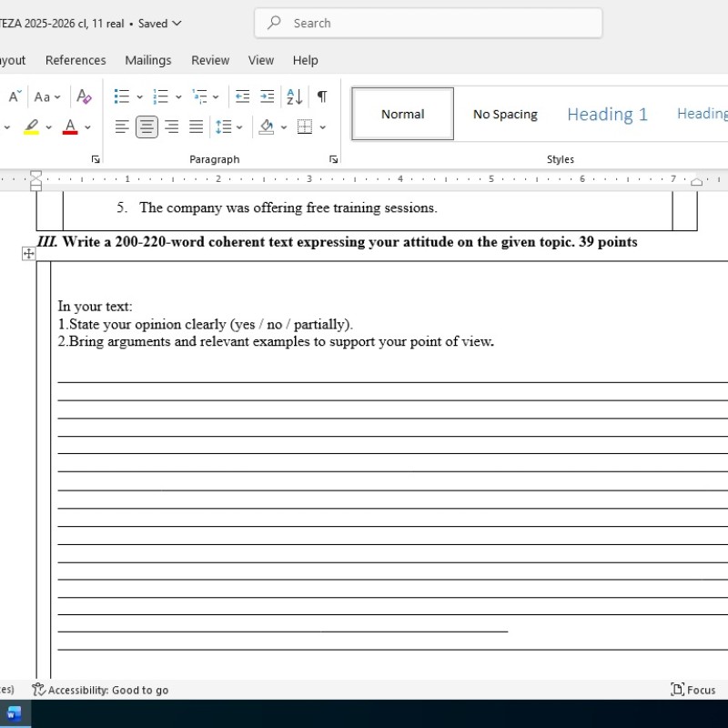This screenshot has width=728, height=728.
Task: Increase the paragraph indent
Action: (267, 96)
